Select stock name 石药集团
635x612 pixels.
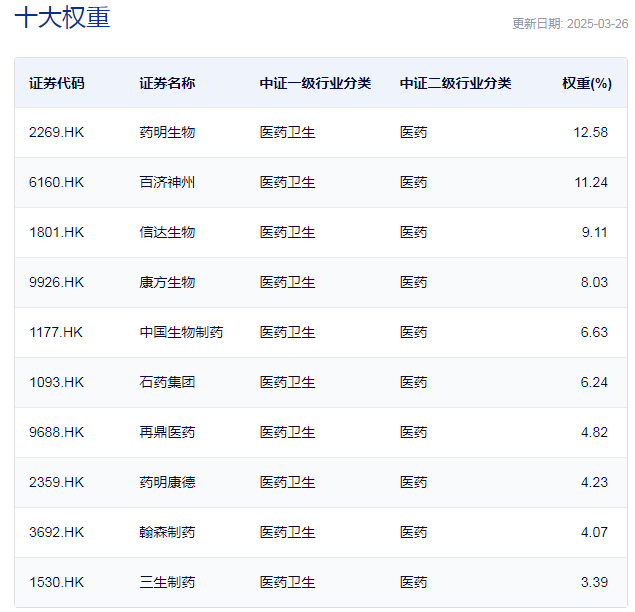(167, 382)
